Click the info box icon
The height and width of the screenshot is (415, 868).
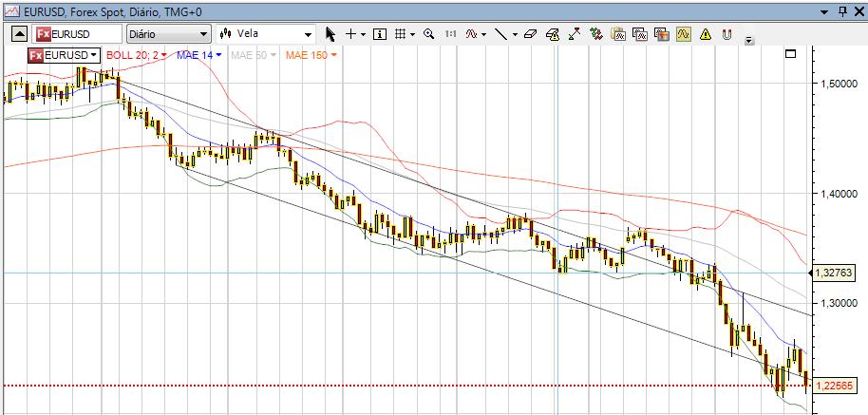[x=380, y=34]
